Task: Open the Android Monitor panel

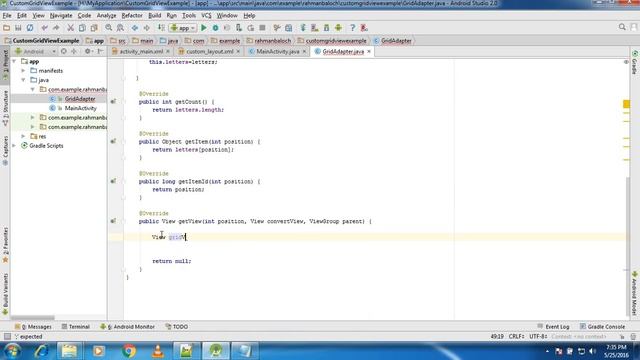Action: click(127, 327)
